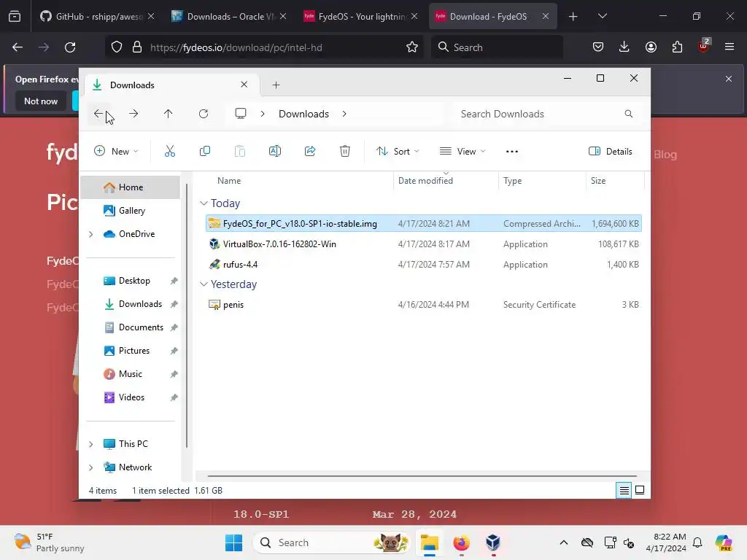This screenshot has width=747, height=560.
Task: Open Desktop in quick access
Action: click(x=130, y=281)
